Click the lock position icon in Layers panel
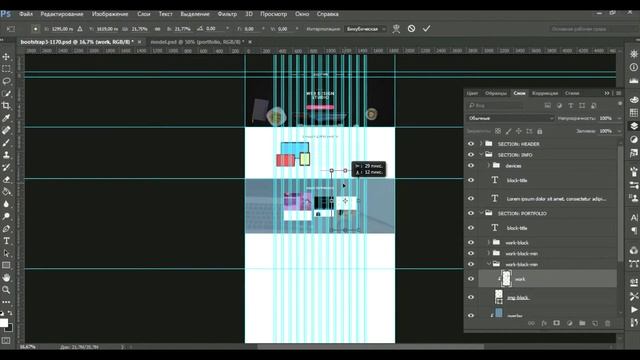Viewport: 640px width, 360px height. 518,131
